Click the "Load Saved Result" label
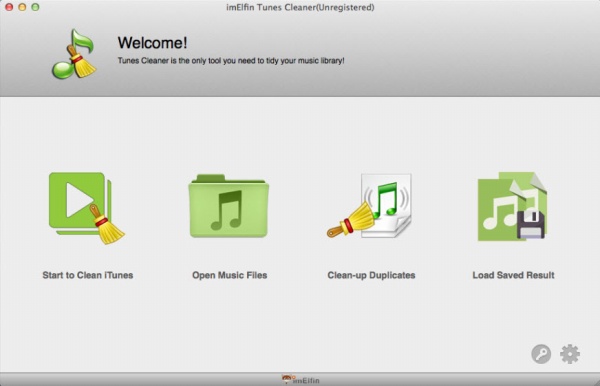Viewport: 600px width, 386px height. coord(513,275)
